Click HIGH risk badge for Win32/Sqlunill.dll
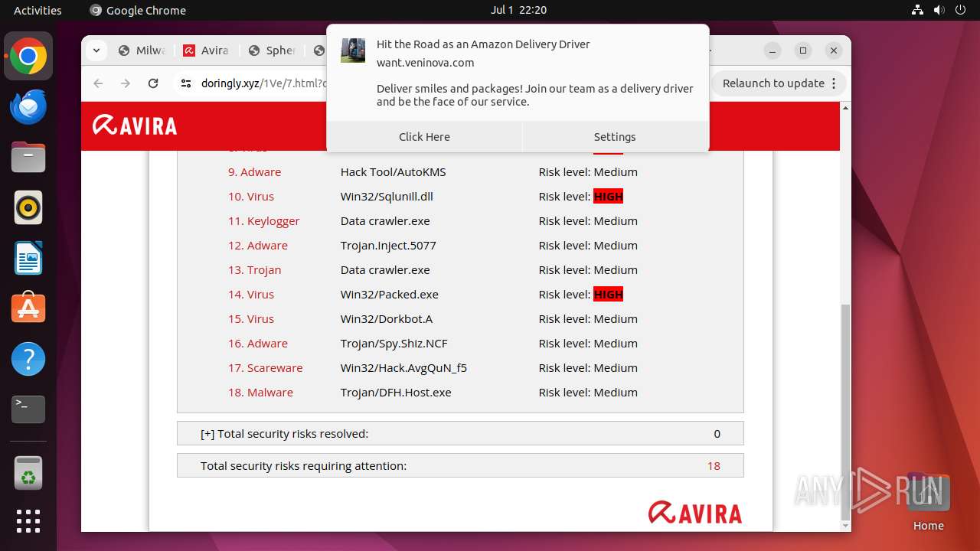 (609, 197)
